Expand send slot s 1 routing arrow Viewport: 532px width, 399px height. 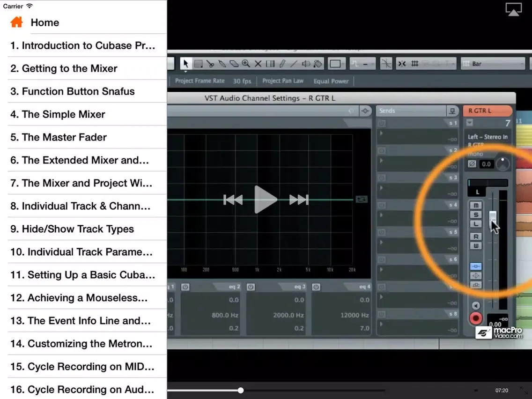(x=381, y=133)
